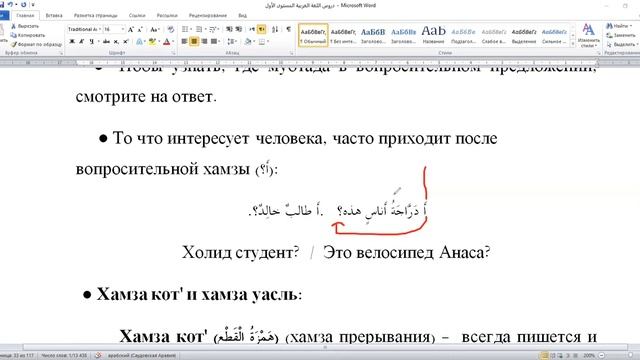This screenshot has width=640, height=360.
Task: Click the Text Effects icon
Action: [x=139, y=41]
